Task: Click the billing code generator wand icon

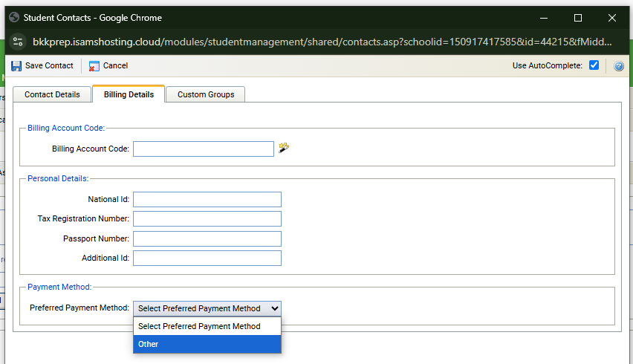Action: point(284,148)
